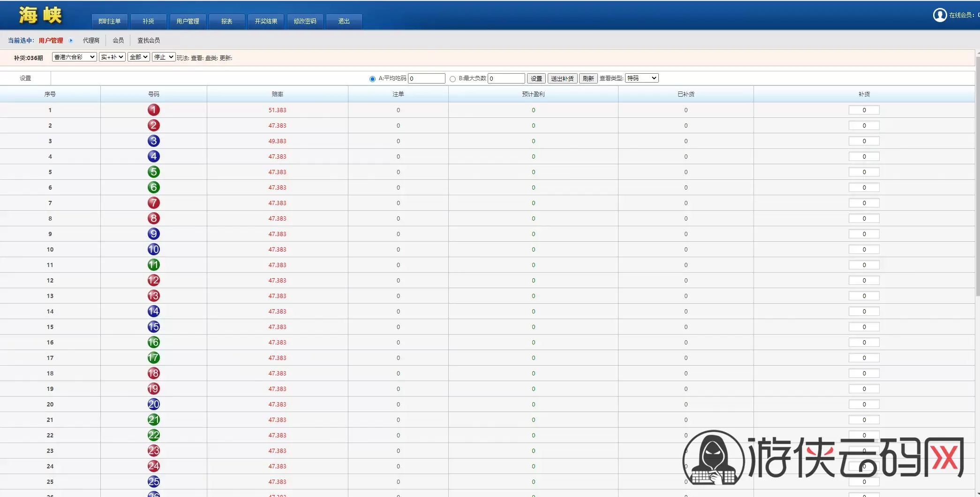
Task: Click the 补货 input for row 12
Action: [x=864, y=280]
